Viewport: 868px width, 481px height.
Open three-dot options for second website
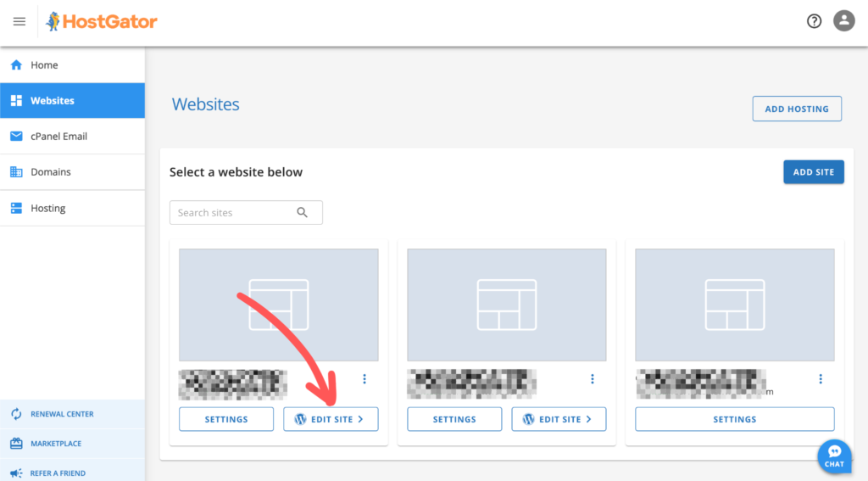[593, 379]
